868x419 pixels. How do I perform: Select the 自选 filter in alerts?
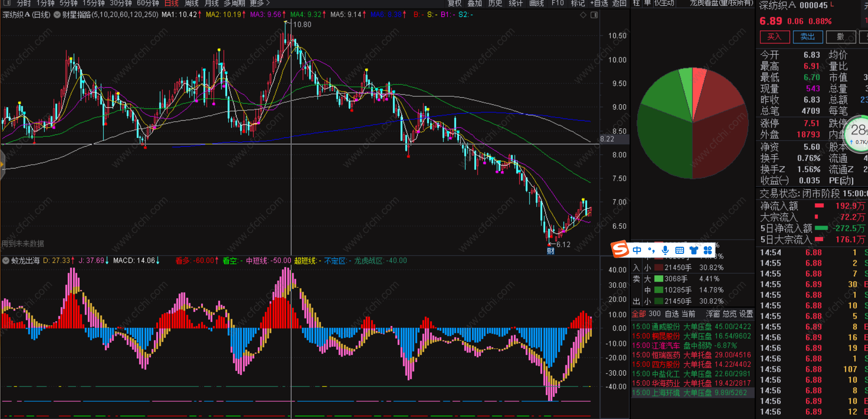point(672,314)
